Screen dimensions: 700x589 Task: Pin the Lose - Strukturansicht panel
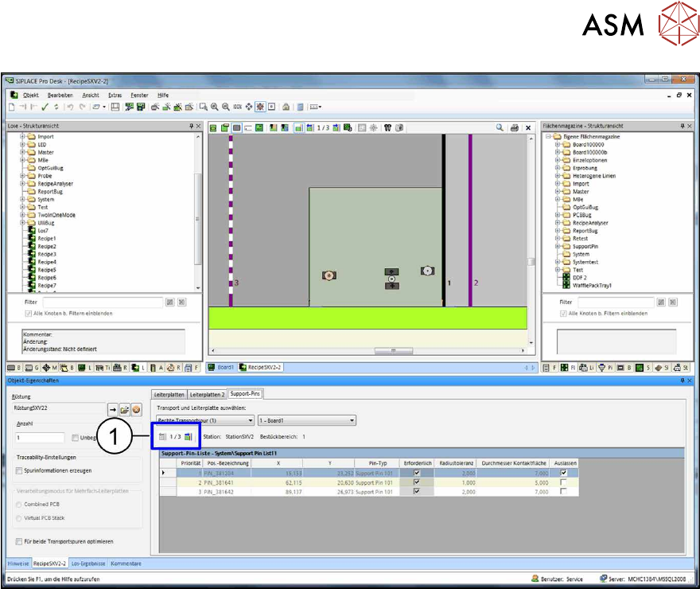(x=192, y=126)
